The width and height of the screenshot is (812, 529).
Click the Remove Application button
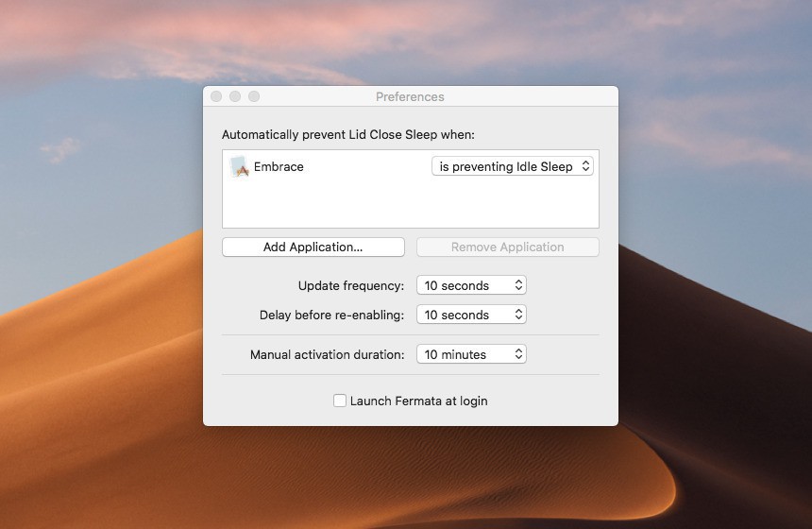[508, 247]
